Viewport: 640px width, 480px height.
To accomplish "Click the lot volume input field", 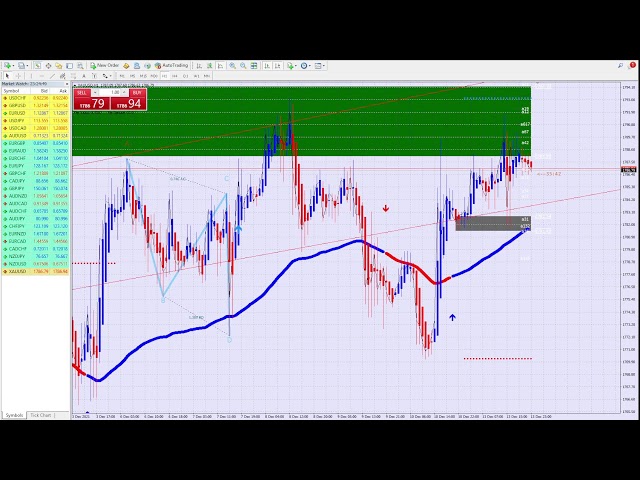I will [x=114, y=92].
